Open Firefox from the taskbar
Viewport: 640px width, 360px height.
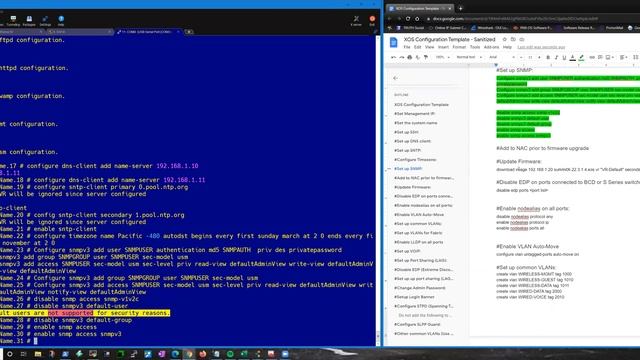coord(202,354)
